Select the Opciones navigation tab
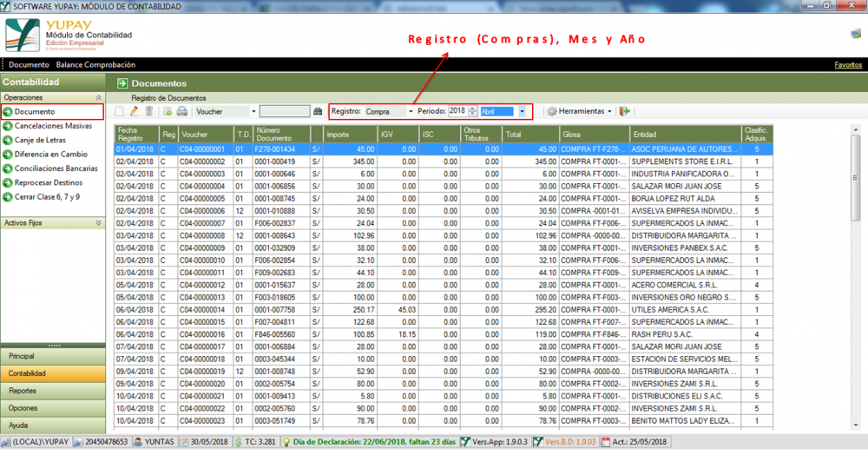Viewport: 868px width, 455px height. click(53, 408)
